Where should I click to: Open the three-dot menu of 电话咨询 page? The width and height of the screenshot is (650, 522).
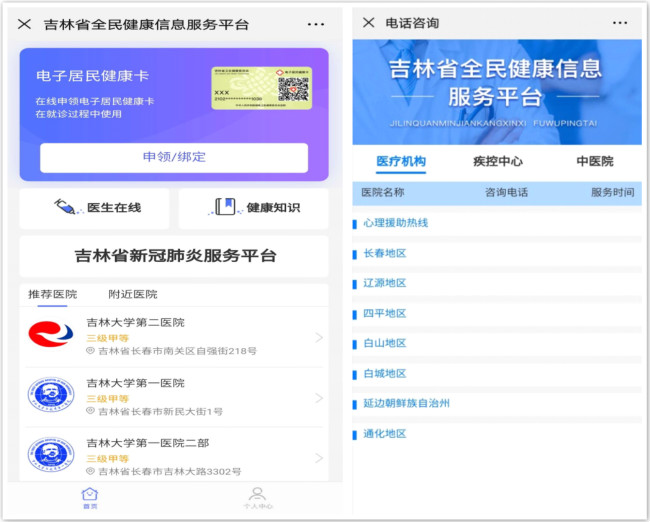point(620,23)
